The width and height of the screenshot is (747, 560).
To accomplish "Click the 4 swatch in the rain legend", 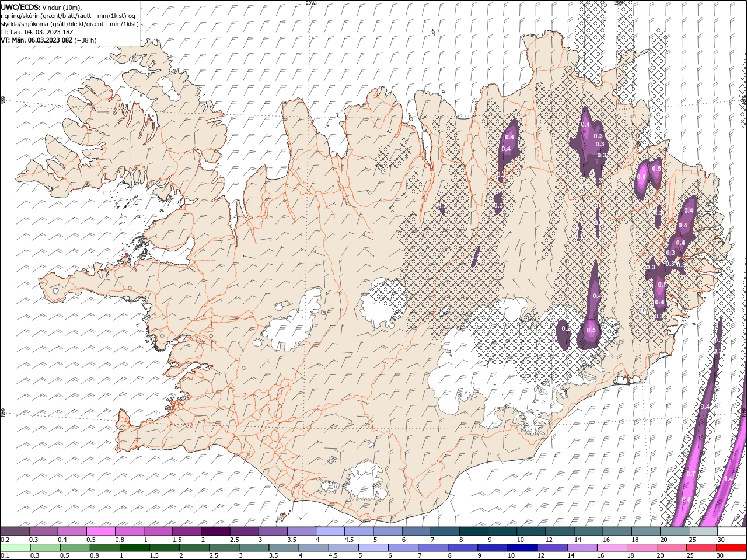I will click(314, 548).
